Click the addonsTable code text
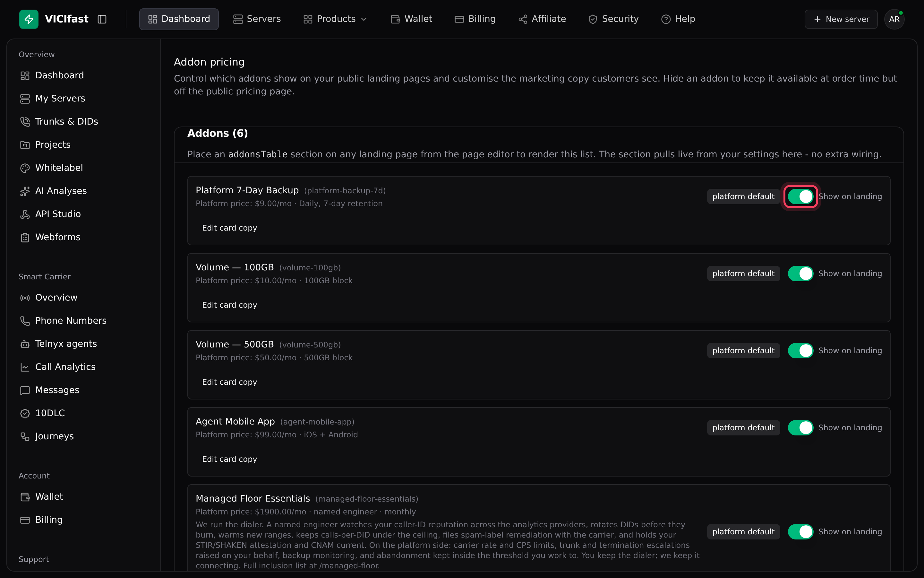 (258, 154)
